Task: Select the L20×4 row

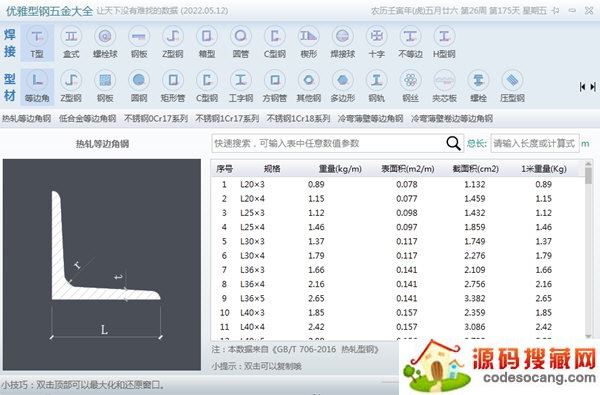Action: (x=398, y=199)
